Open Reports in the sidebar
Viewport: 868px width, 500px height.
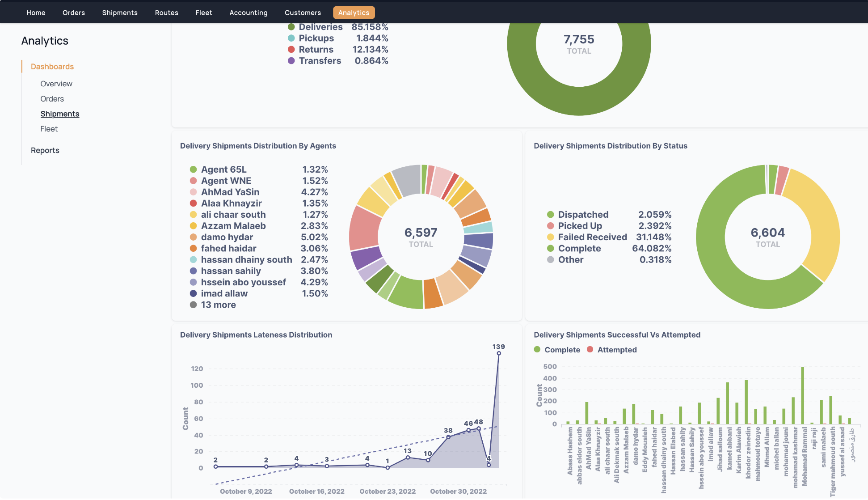pos(45,150)
